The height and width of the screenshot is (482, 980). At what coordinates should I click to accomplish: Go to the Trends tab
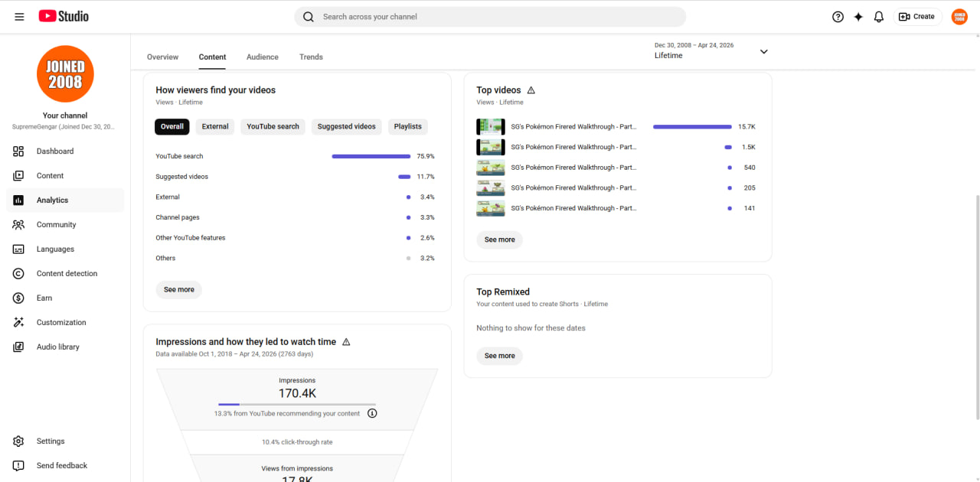pos(311,57)
